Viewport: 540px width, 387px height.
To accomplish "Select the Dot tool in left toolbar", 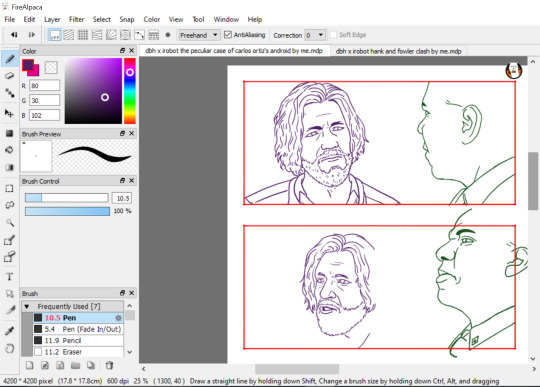I will [x=10, y=93].
